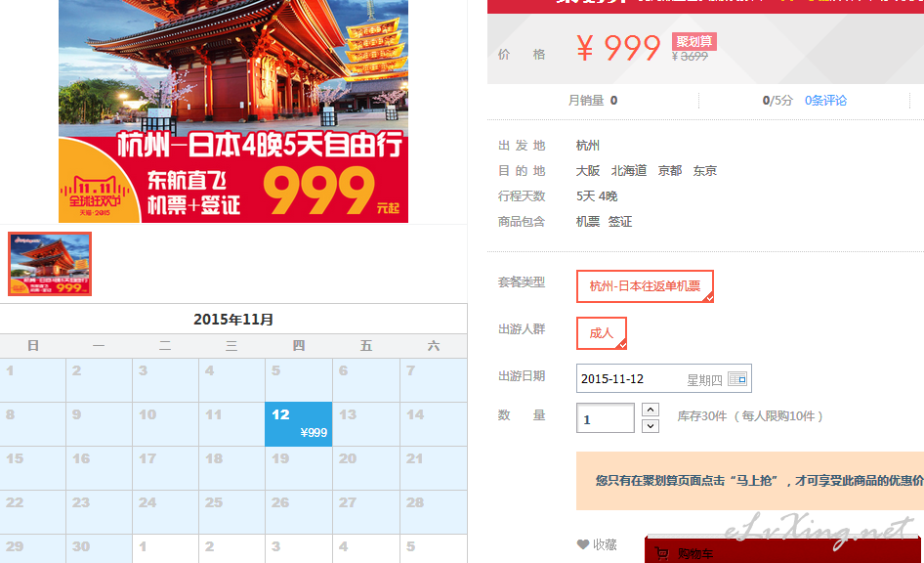Click destination 东京

point(705,171)
